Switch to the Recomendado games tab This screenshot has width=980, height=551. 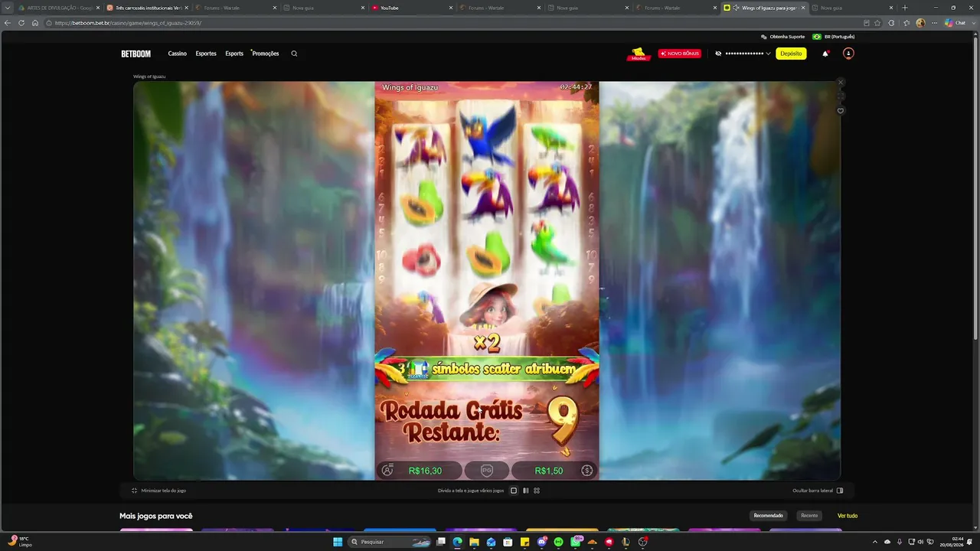pyautogui.click(x=769, y=516)
